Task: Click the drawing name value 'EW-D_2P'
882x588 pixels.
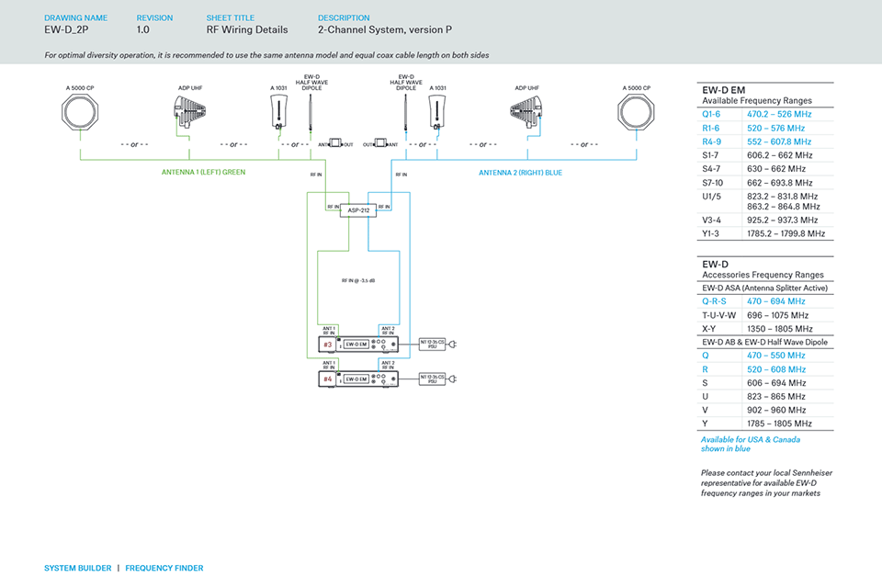Action: [x=66, y=29]
